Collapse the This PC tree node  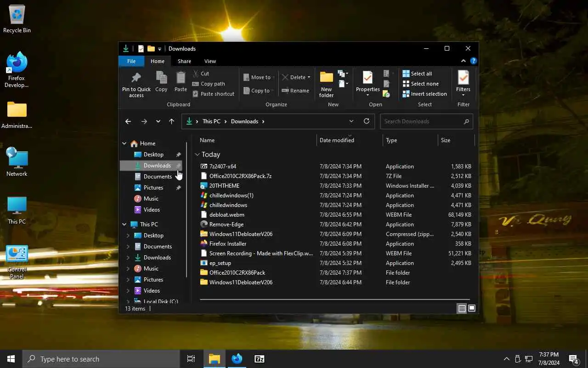coord(124,224)
